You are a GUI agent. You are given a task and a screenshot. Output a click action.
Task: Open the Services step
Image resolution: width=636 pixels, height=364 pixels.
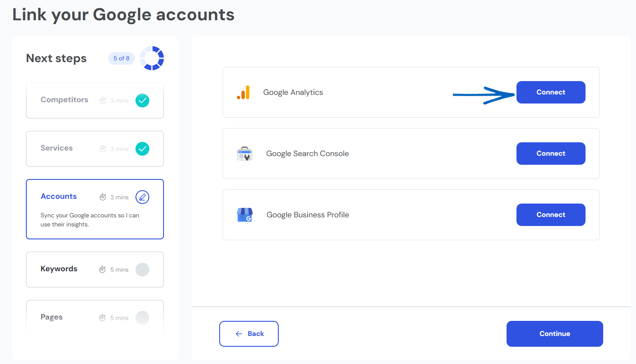tap(95, 149)
